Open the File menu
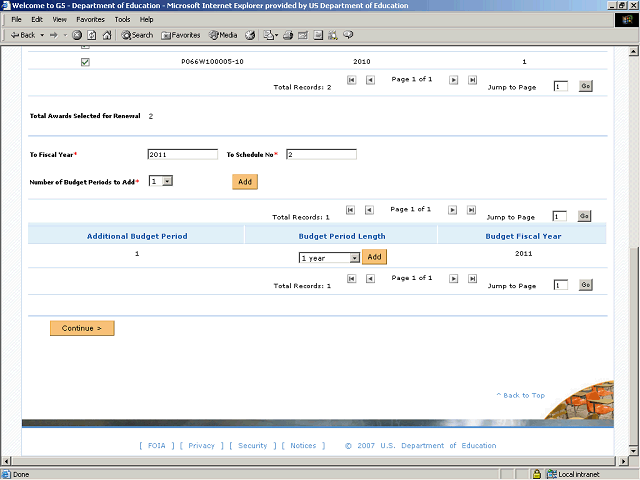Viewport: 640px width, 480px height. tap(16, 19)
